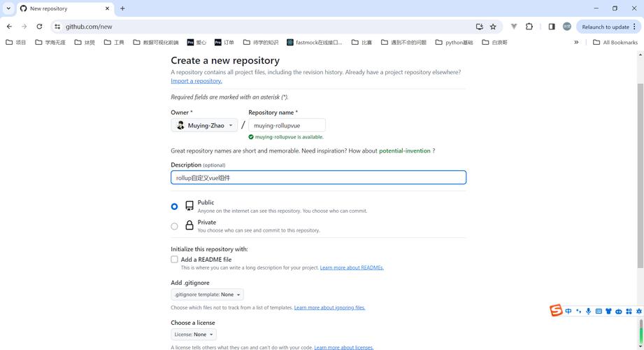644x350 pixels.
Task: Open the Vue devtools extension icon
Action: coord(514,27)
